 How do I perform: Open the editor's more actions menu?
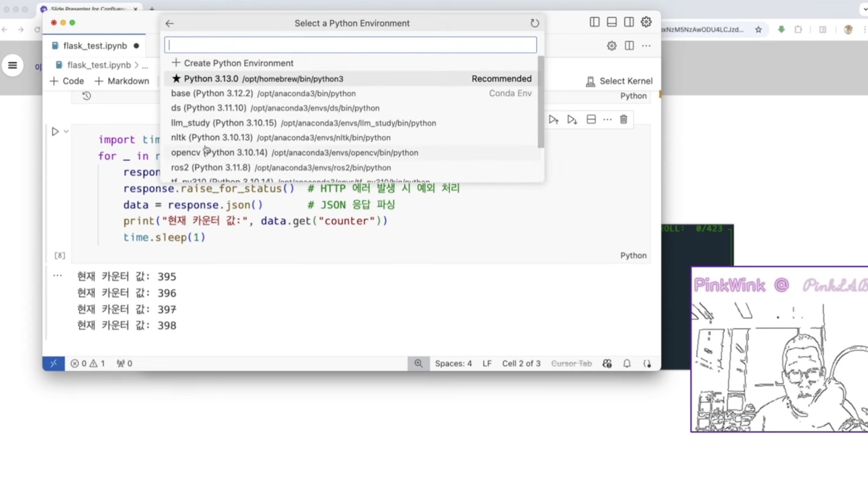(x=646, y=46)
